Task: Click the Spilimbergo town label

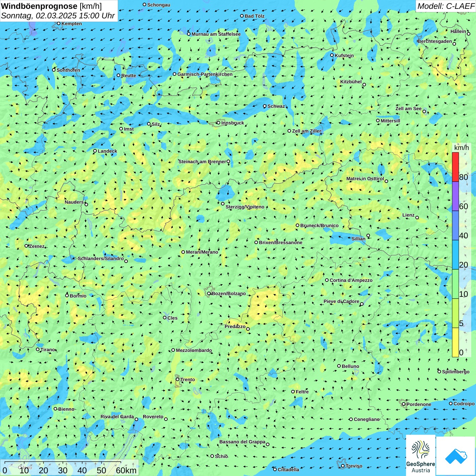Action: [456, 372]
